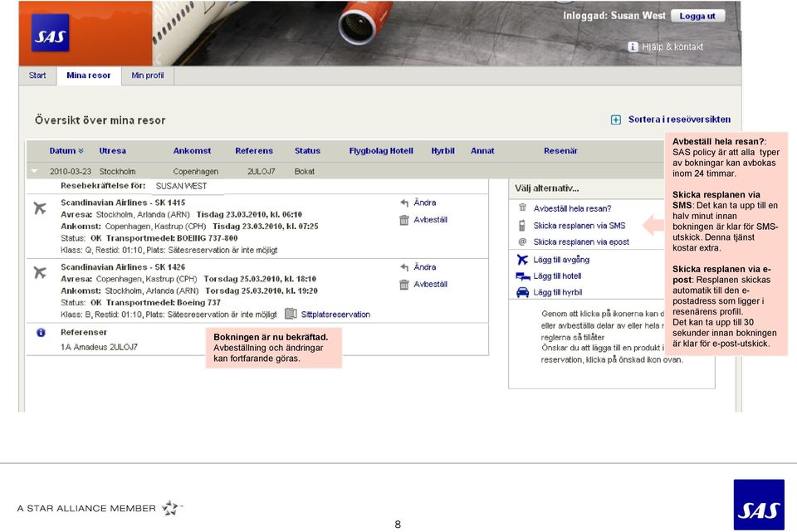This screenshot has height=532, width=797.
Task: Click the Scandinavian Airlines - SK 1426 title
Action: 123,266
